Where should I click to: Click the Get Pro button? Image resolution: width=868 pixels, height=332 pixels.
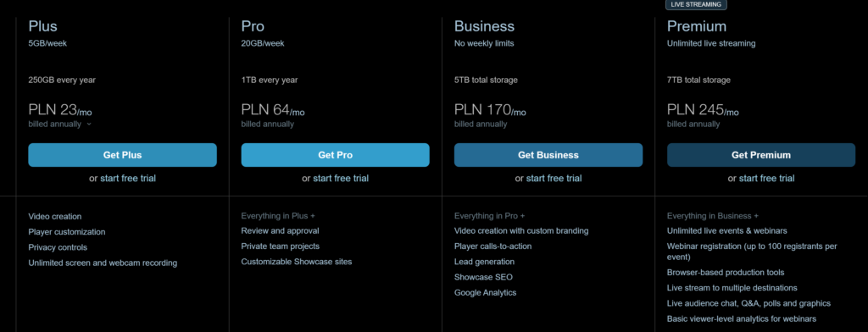[335, 155]
